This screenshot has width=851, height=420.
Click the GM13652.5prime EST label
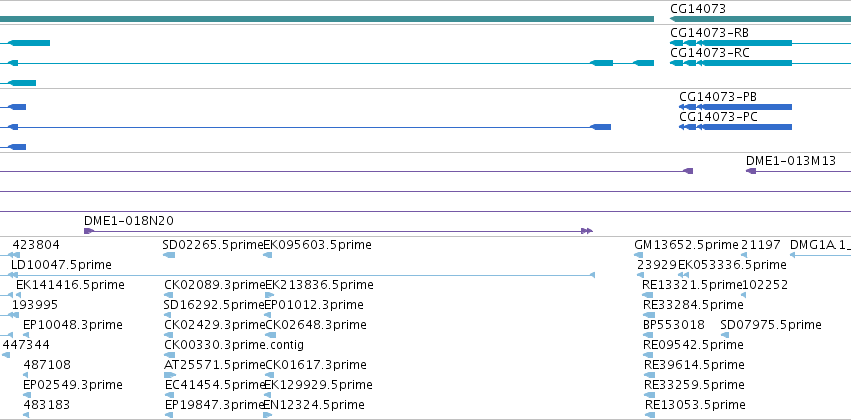[x=687, y=245]
